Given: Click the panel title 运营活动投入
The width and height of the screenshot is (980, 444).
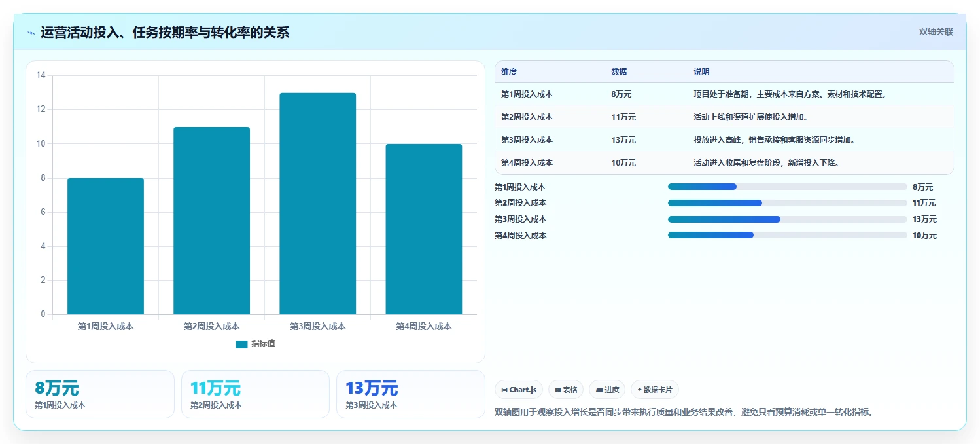Looking at the screenshot, I should point(165,33).
